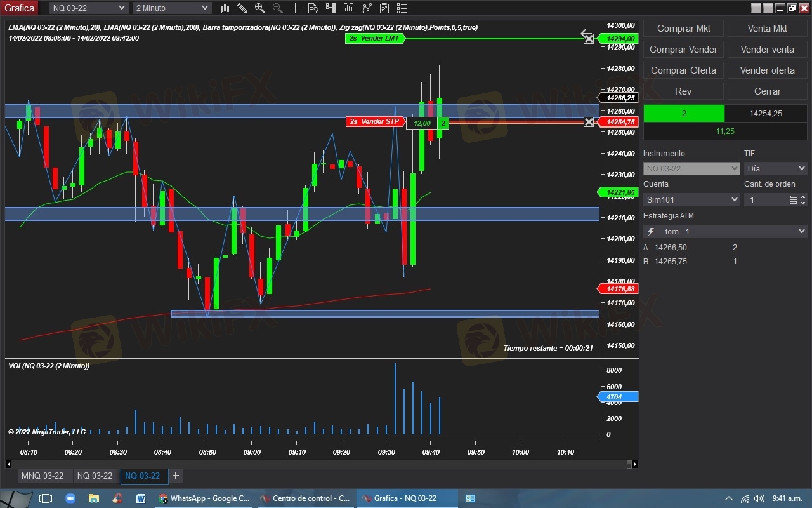Click the order quantity stepper arrows

(x=803, y=199)
